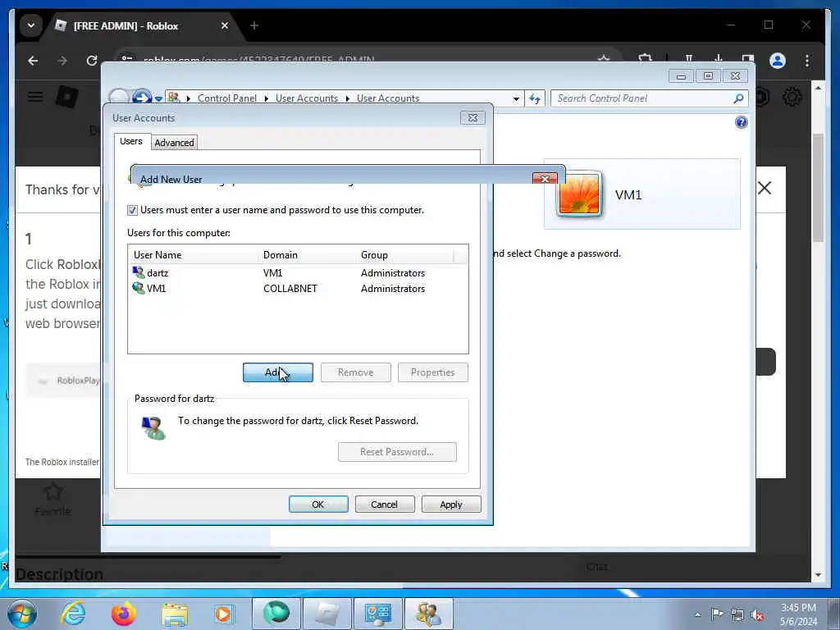Expand the address bar history dropdown
This screenshot has height=630, width=840.
[x=516, y=98]
